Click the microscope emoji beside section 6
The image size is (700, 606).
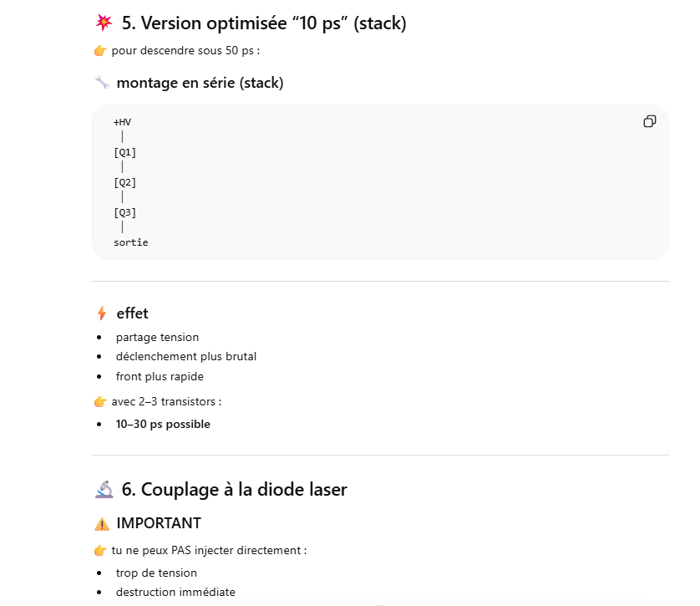(x=104, y=490)
